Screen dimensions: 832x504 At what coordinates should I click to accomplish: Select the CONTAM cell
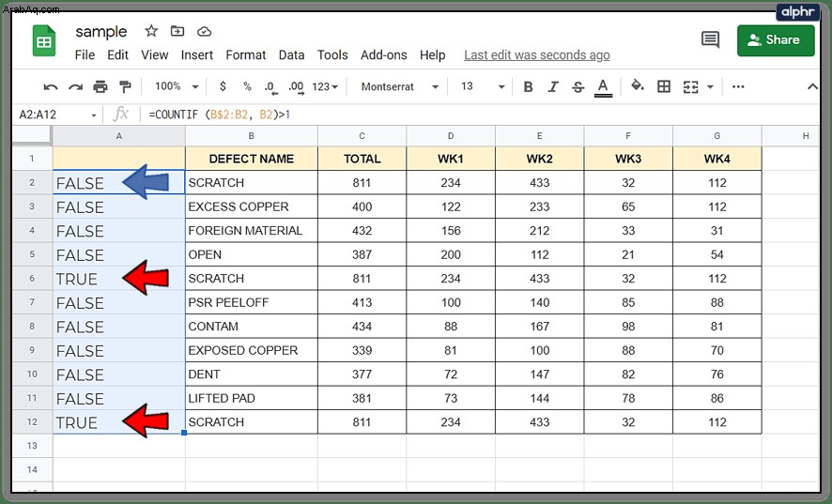coord(252,327)
